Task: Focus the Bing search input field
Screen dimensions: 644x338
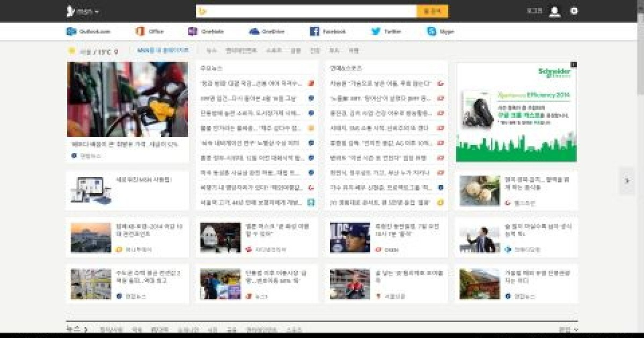Action: pos(306,11)
